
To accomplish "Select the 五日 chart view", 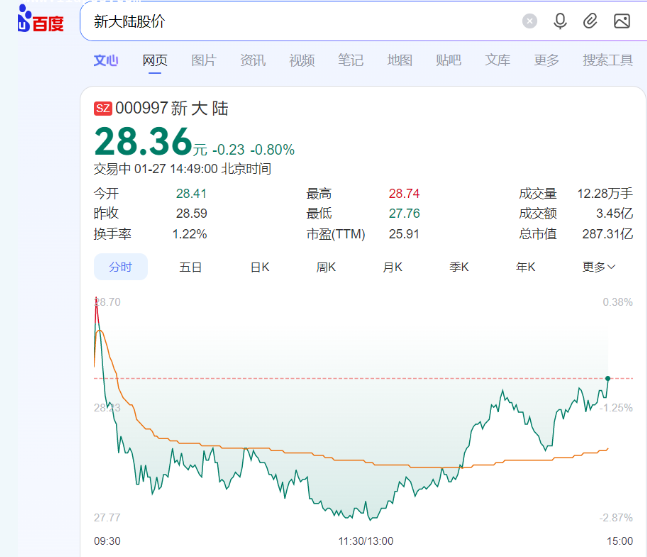I will pyautogui.click(x=190, y=267).
